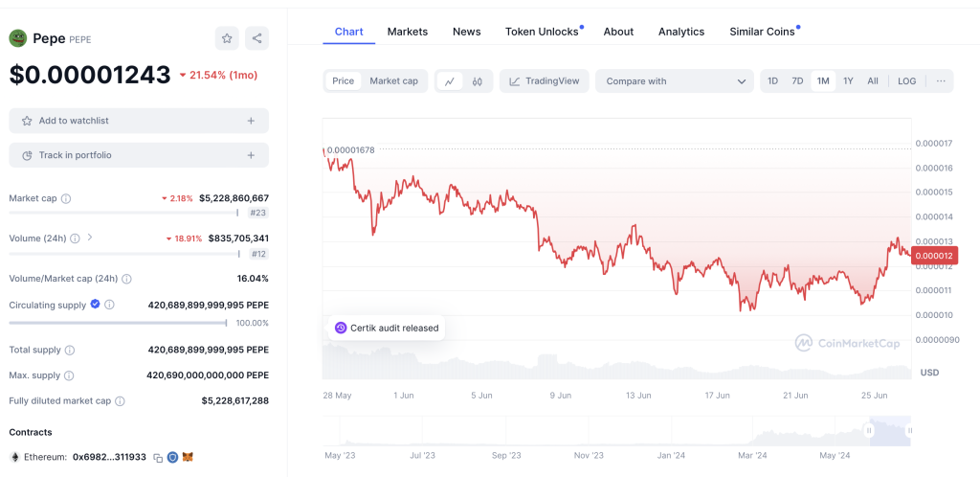Click the Pepe frog logo

(18, 38)
